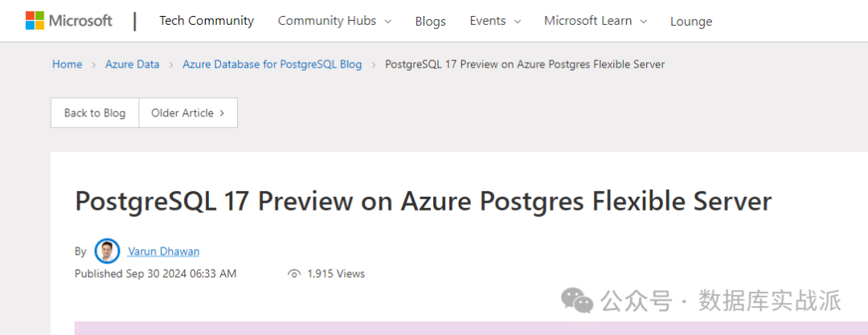
Task: Click the Older Article button
Action: click(182, 113)
